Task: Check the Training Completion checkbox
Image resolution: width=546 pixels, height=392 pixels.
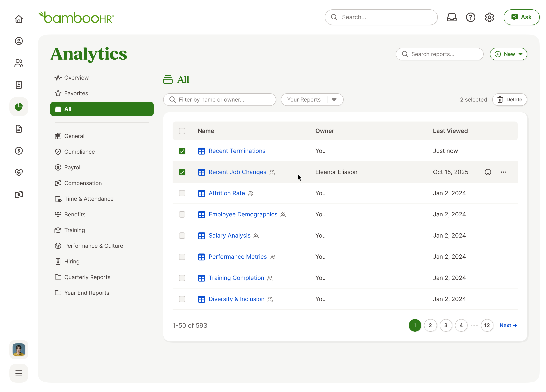Action: tap(182, 278)
